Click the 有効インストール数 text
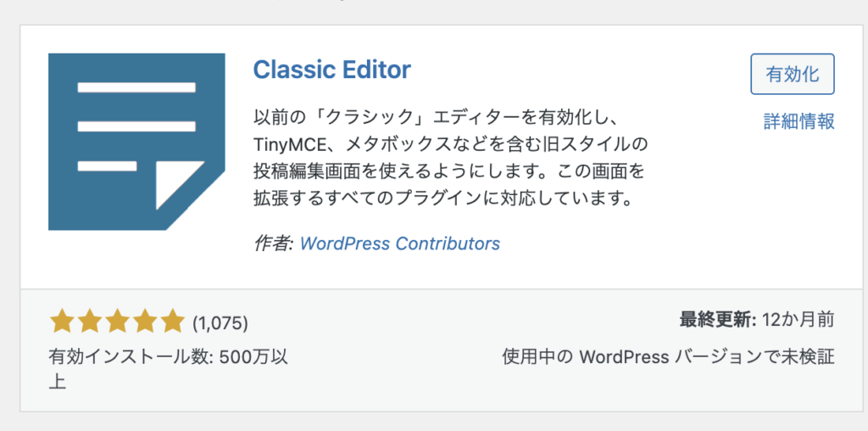Screen dimensions: 868x431 point(129,357)
